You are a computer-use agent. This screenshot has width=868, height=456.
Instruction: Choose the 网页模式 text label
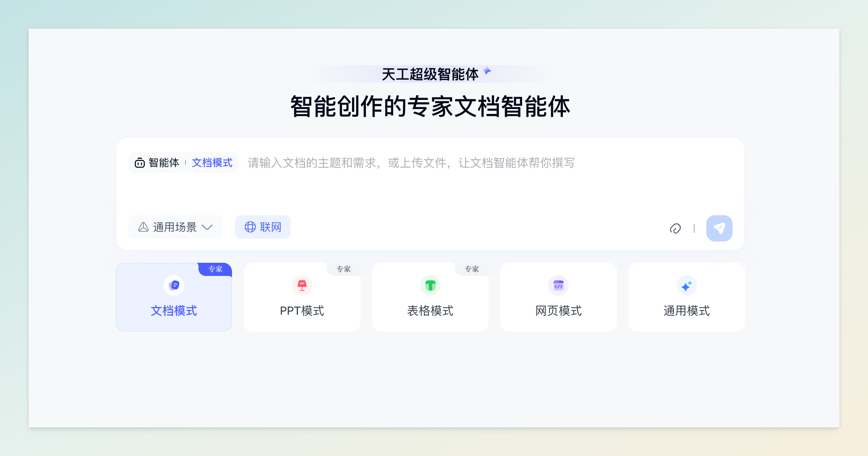558,310
